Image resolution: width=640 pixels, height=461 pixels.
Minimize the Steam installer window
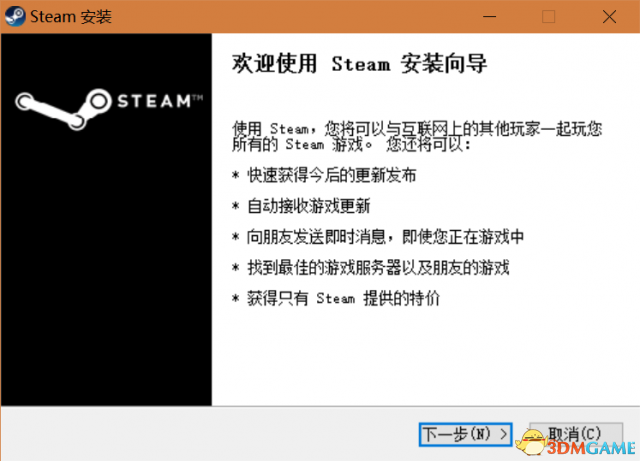point(490,17)
